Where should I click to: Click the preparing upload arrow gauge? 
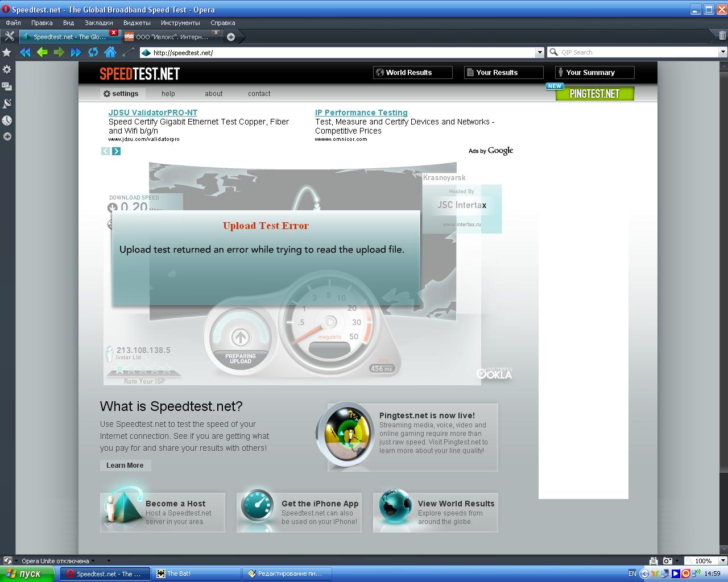point(241,338)
